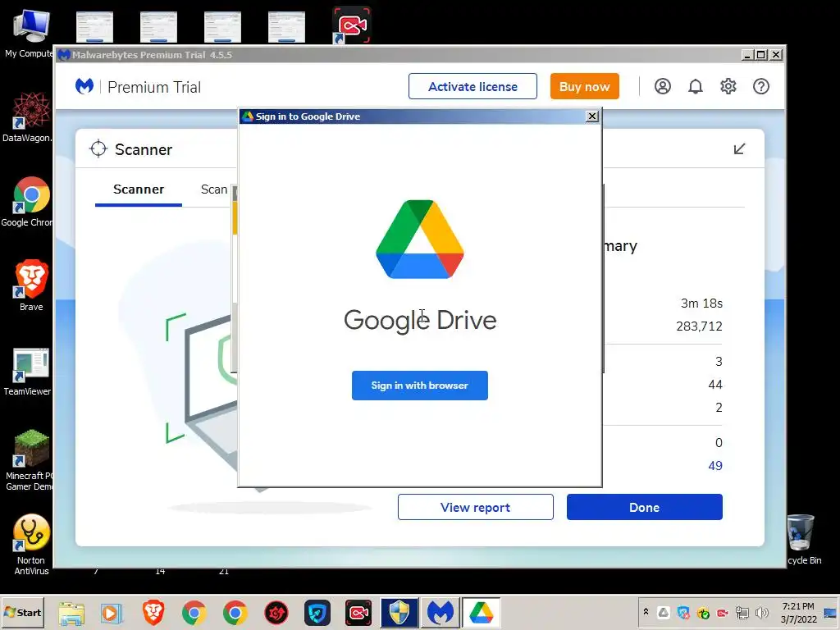Screen dimensions: 840x630
Task: Open the Malwarebytes account icon
Action: click(663, 86)
